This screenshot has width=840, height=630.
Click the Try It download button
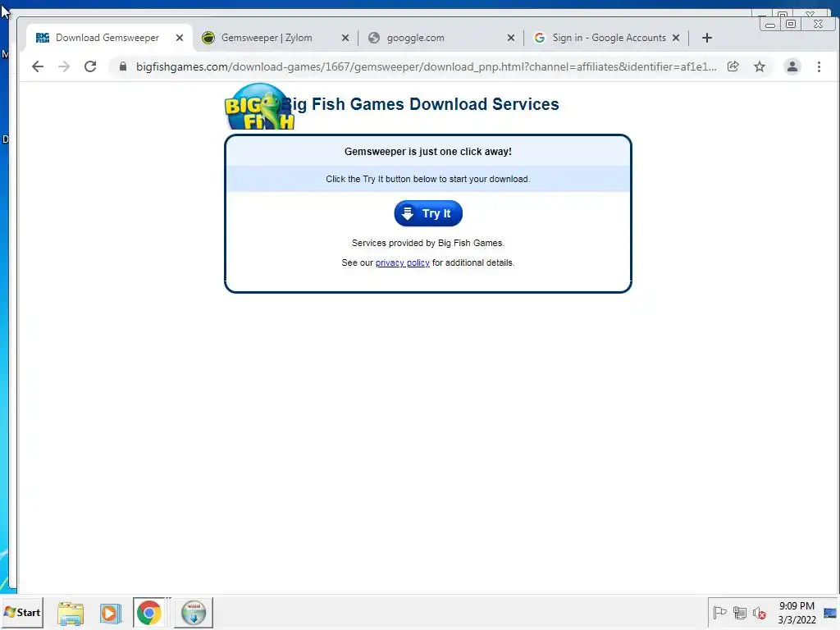pyautogui.click(x=428, y=213)
